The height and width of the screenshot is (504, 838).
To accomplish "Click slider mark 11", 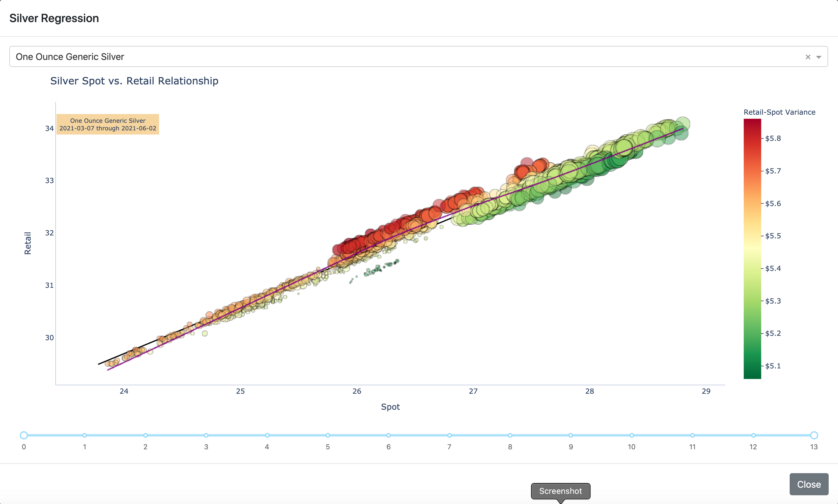I will click(x=692, y=435).
